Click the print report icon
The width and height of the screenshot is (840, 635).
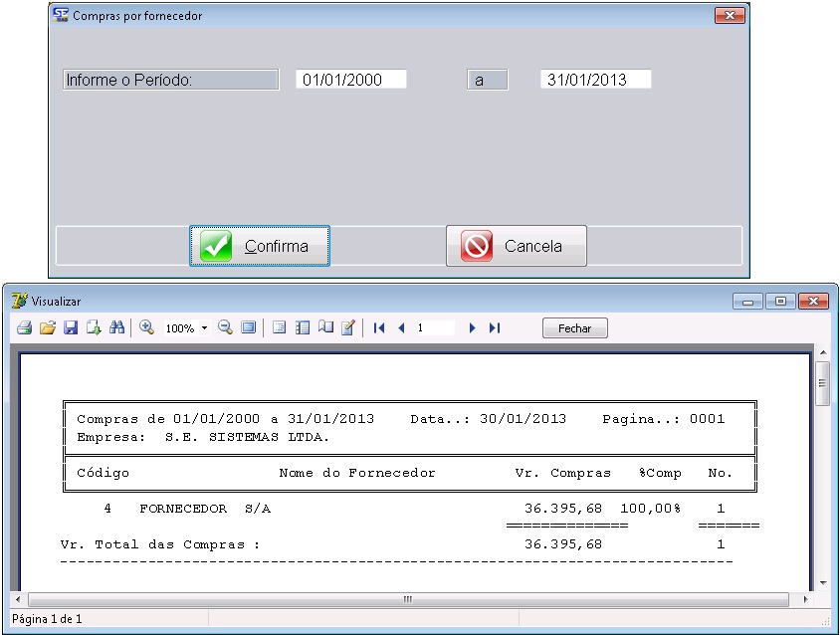[24, 327]
